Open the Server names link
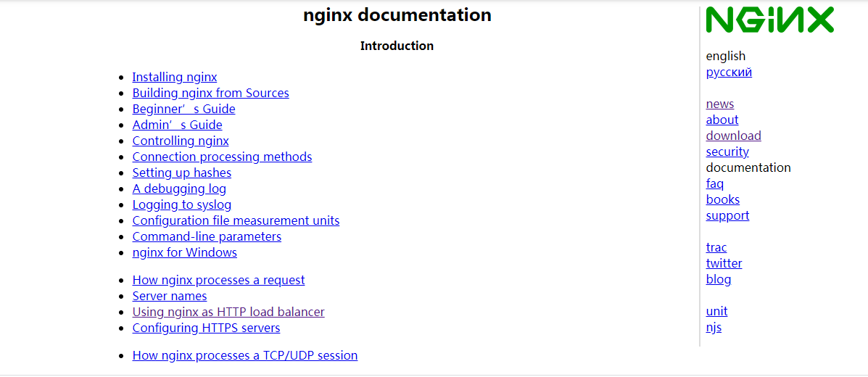 click(x=170, y=297)
